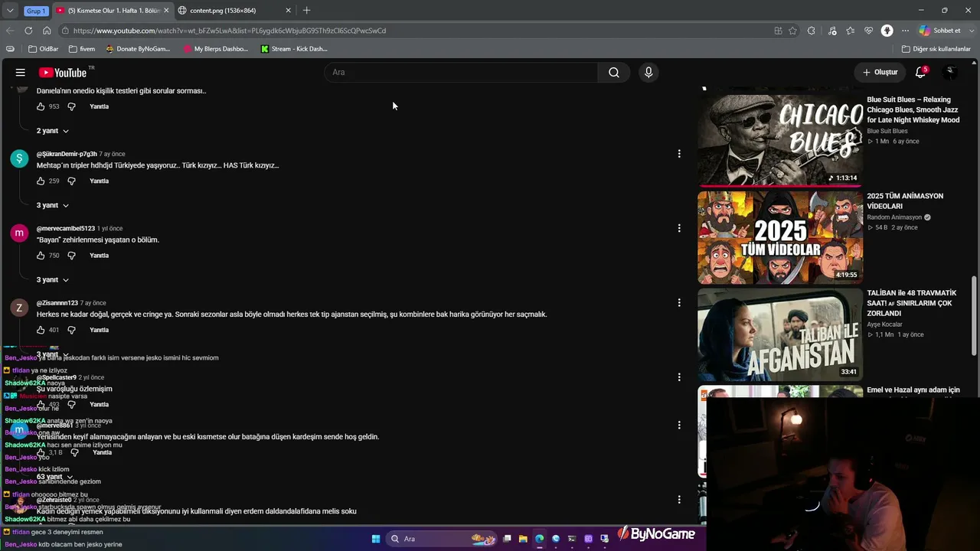
Task: Open the fivem bookmark folder
Action: tap(82, 49)
